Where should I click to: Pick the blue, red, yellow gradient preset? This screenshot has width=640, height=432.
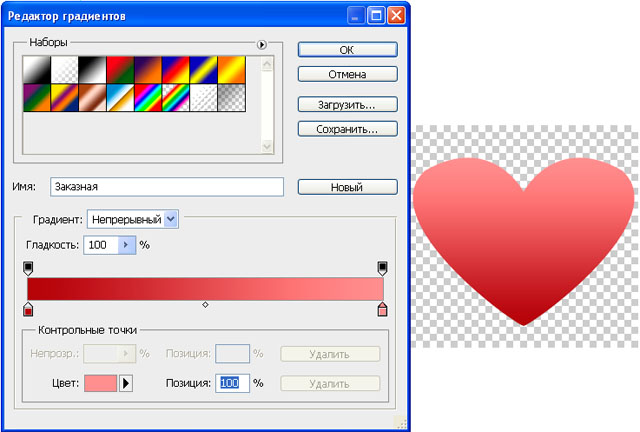pyautogui.click(x=176, y=70)
